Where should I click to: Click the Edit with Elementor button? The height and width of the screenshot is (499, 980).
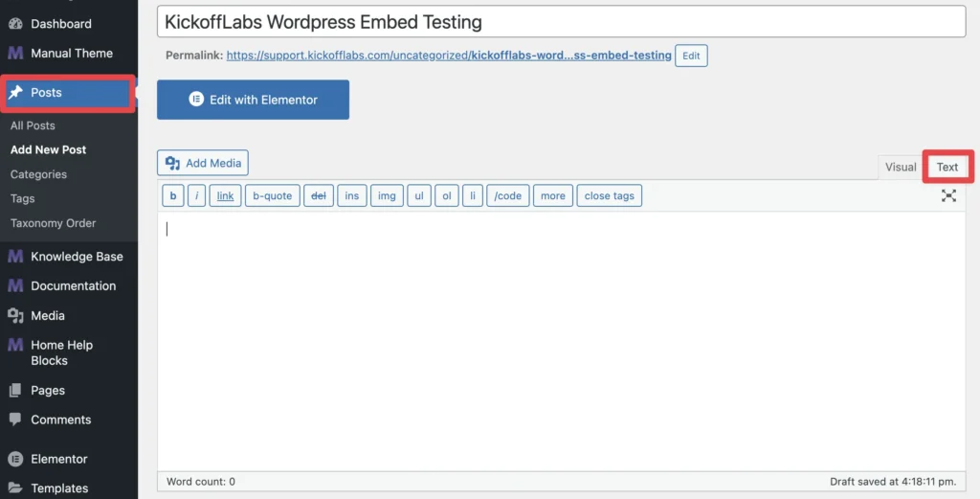tap(253, 100)
